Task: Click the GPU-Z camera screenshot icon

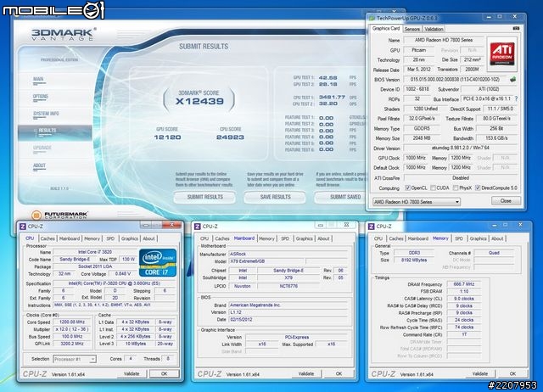Action: 516,28
